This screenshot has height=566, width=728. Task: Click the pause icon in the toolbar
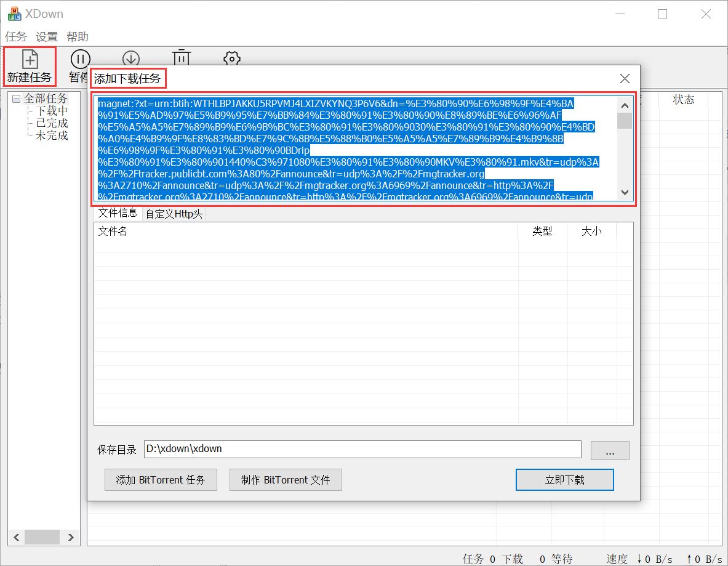tap(81, 59)
